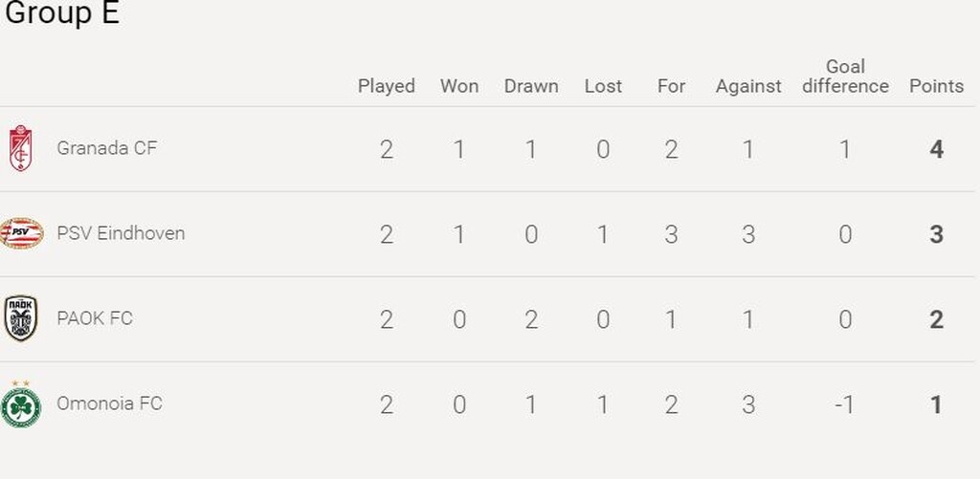Click the PAOK FC club badge
Viewport: 980px width, 479px height.
pos(20,318)
